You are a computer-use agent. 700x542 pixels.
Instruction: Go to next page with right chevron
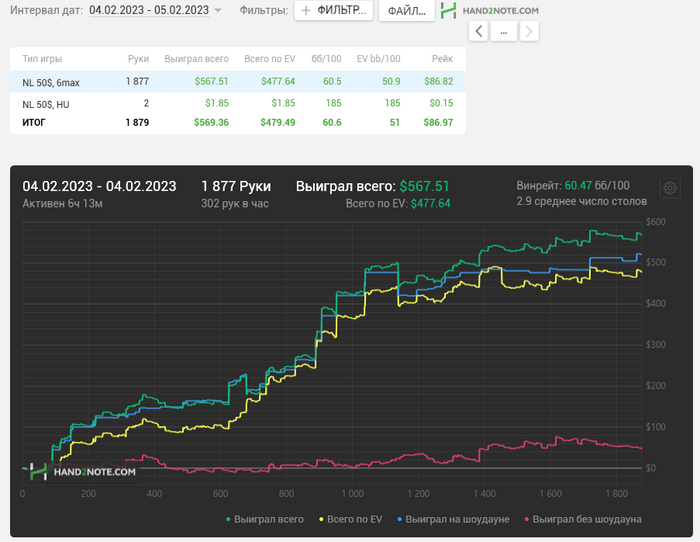coord(529,32)
